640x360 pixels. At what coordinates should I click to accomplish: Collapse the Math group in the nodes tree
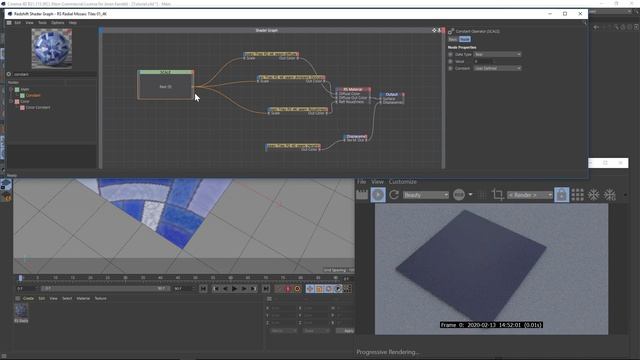click(x=11, y=89)
